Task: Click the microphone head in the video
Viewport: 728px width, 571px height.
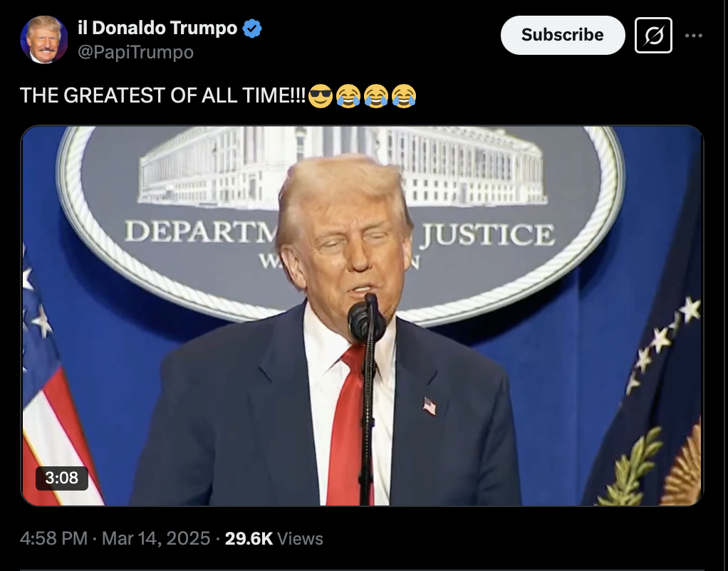Action: click(x=366, y=320)
